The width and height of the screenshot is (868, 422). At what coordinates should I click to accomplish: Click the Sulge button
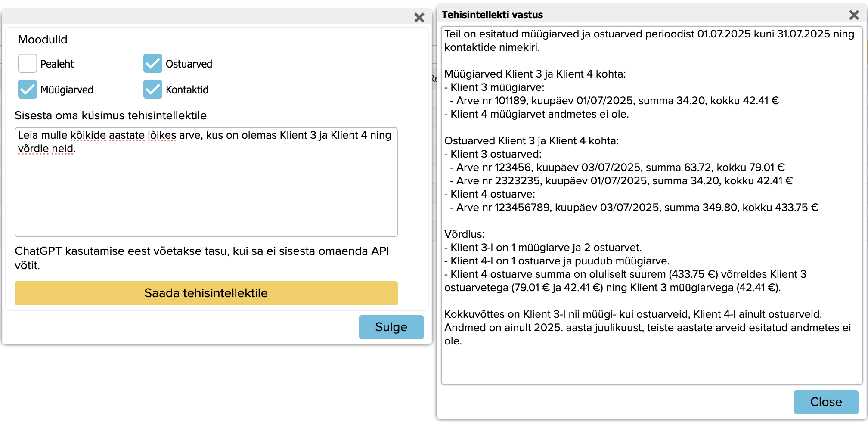point(391,327)
